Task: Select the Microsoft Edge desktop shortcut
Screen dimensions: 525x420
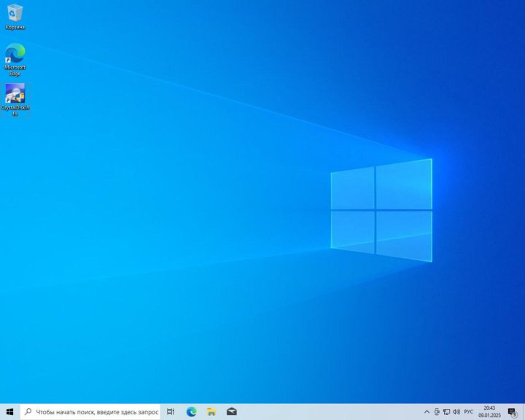Action: tap(15, 54)
